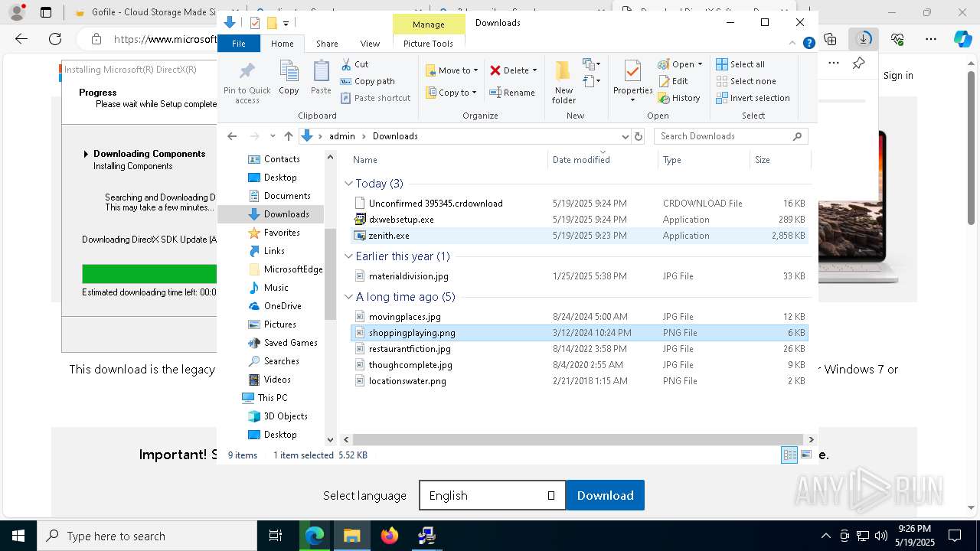Click Select all in ribbon
980x551 pixels.
[740, 64]
